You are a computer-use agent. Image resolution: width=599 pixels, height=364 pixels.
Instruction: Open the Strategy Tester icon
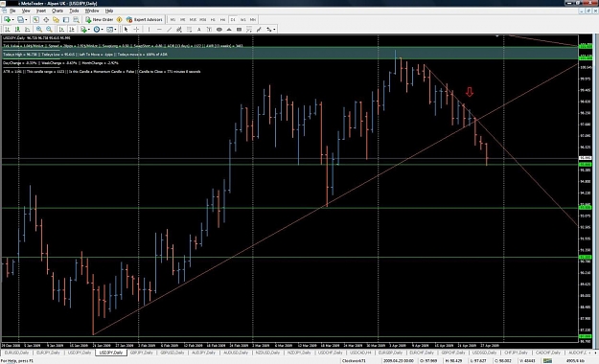tap(76, 19)
